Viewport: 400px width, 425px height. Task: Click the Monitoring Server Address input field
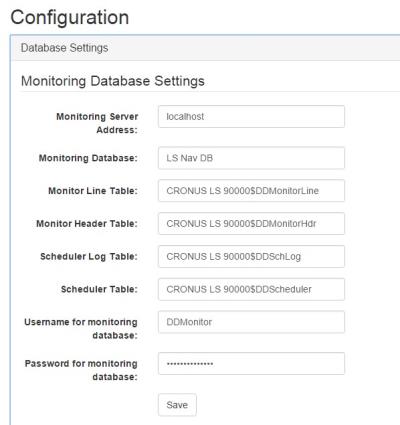click(x=251, y=117)
